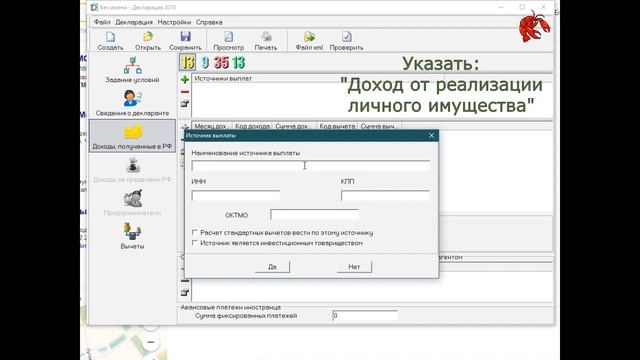The width and height of the screenshot is (640, 360).
Task: Confirm dialog with Да button
Action: pyautogui.click(x=272, y=267)
